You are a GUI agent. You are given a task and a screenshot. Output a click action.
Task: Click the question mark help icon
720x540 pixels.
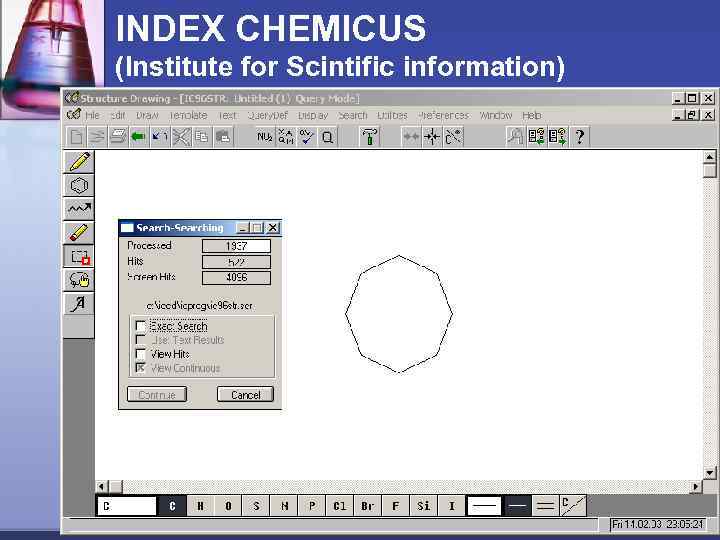579,137
